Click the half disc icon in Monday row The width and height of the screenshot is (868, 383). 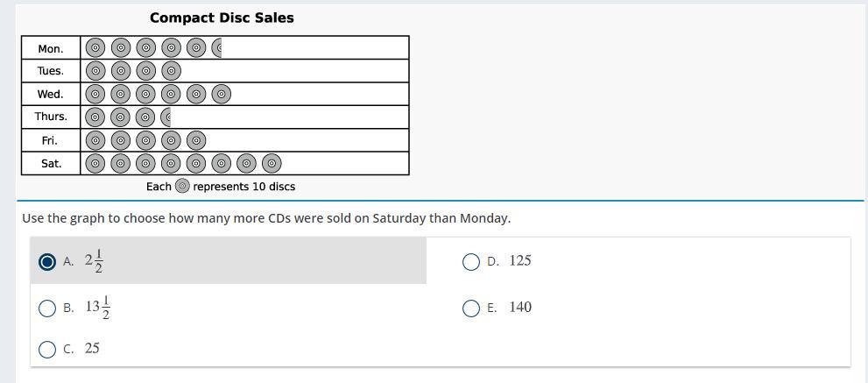coord(217,48)
